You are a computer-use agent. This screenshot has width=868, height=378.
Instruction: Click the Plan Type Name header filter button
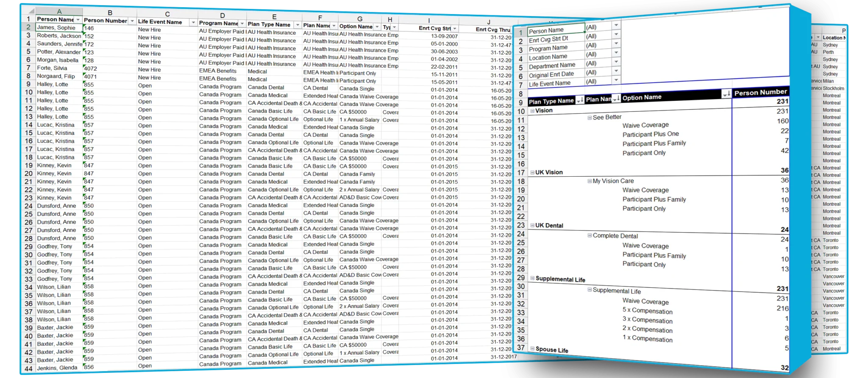click(x=298, y=25)
